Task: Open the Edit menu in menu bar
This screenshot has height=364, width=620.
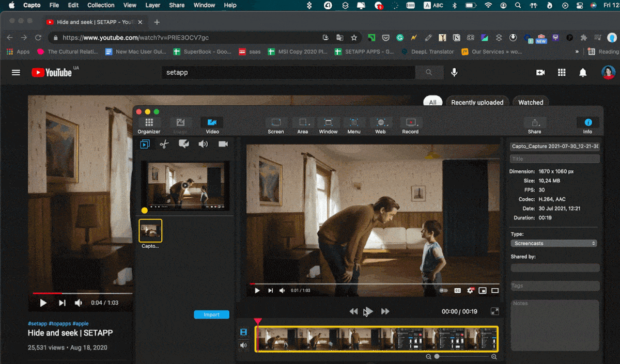Action: click(73, 5)
